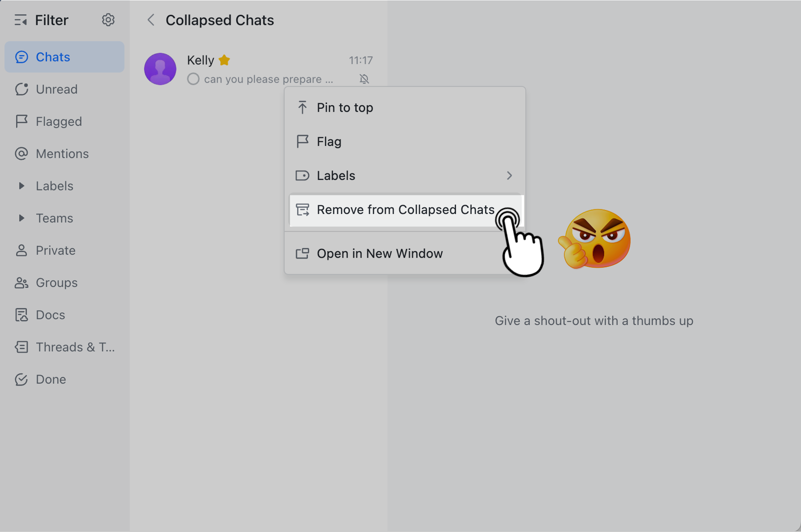View the Mentions section

tap(21, 153)
